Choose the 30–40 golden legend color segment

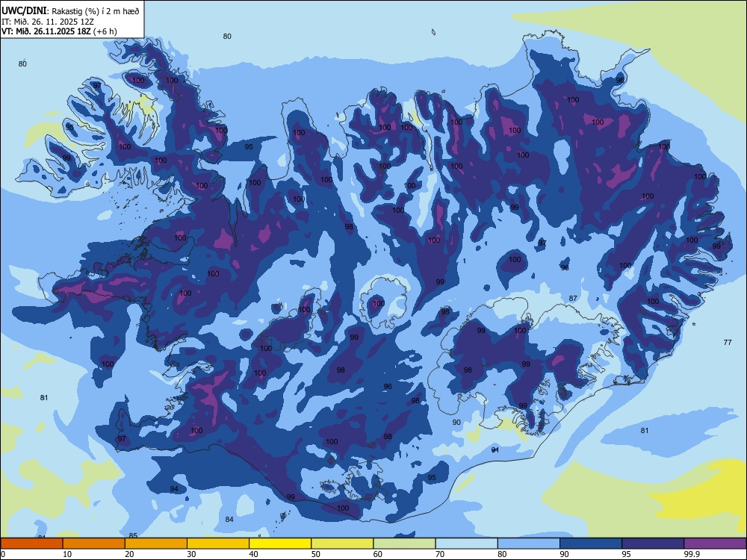218,544
